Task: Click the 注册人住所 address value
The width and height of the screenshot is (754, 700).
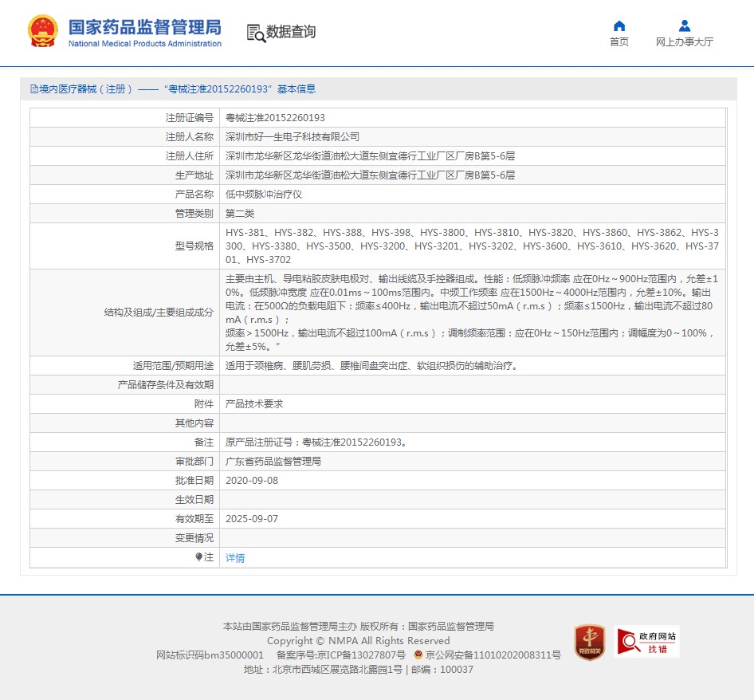Action: coord(371,156)
